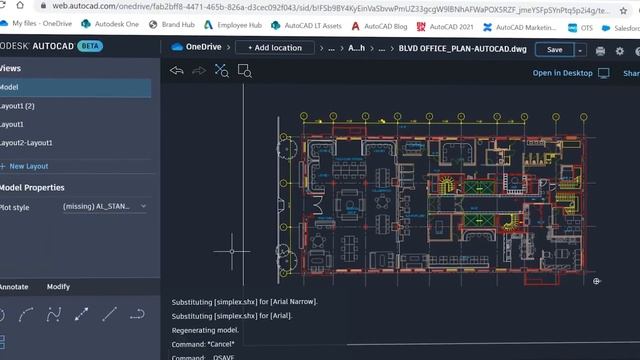Click the 'Command: *Cancel*' history line
Screen dimensions: 640x360
point(203,344)
